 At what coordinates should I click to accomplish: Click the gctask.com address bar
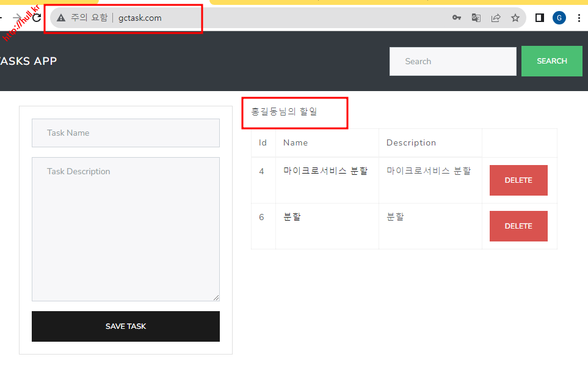244,18
